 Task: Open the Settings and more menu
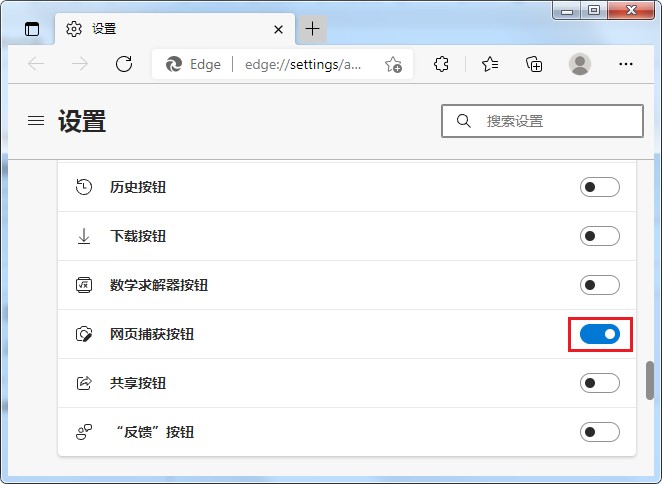626,64
